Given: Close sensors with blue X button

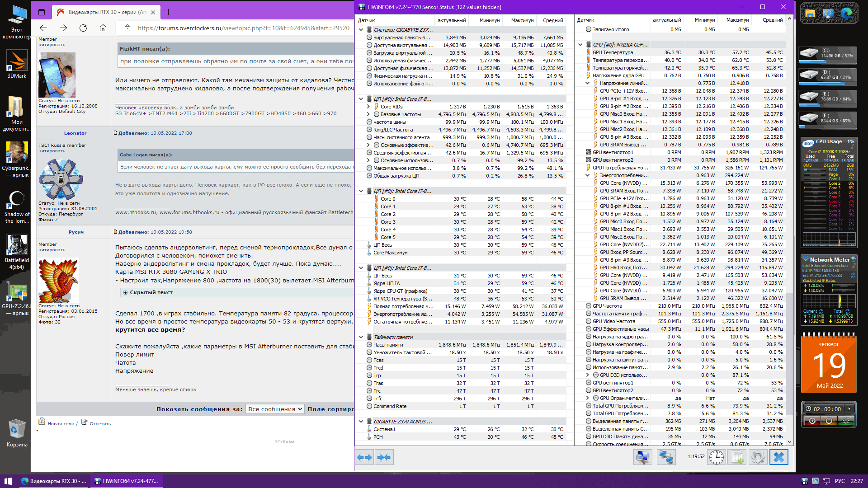Looking at the screenshot, I should click(779, 457).
